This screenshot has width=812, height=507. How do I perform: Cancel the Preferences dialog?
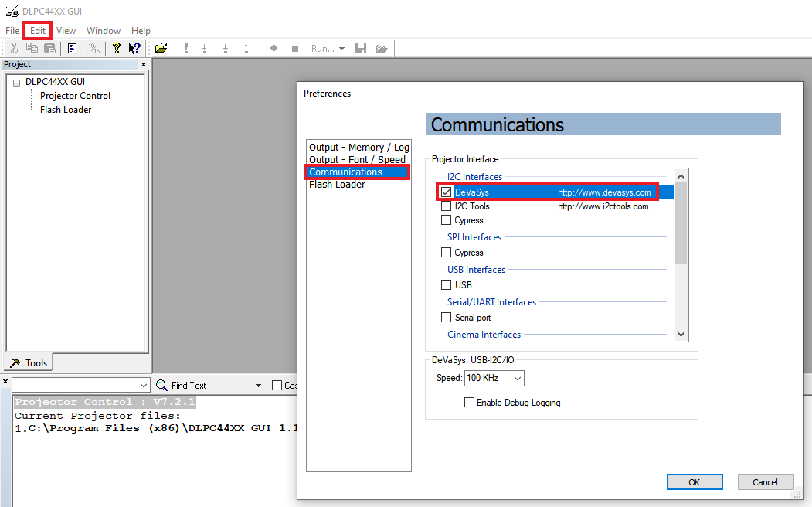pos(764,481)
